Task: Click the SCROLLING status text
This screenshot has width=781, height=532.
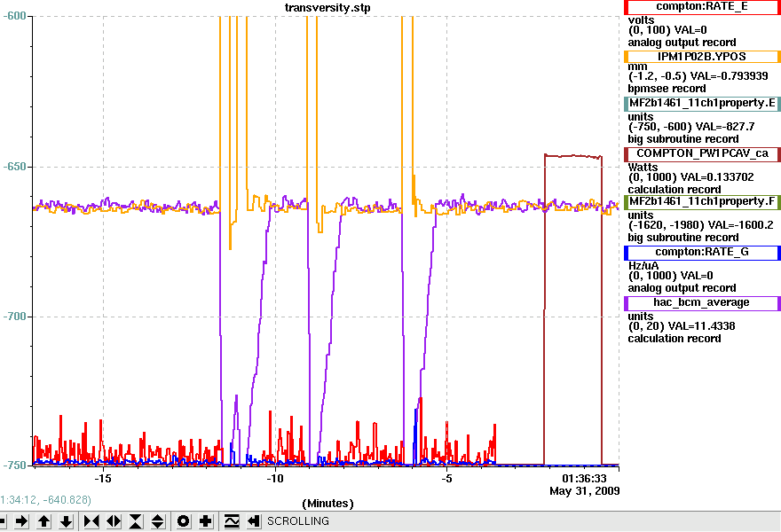Action: coord(298,521)
